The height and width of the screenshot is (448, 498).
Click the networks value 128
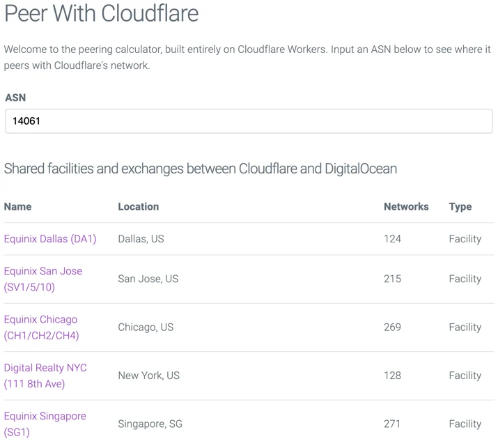(x=393, y=376)
